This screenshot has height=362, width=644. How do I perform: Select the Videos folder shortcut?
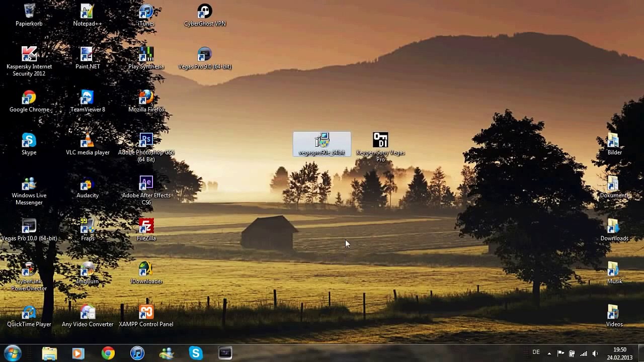pos(614,316)
